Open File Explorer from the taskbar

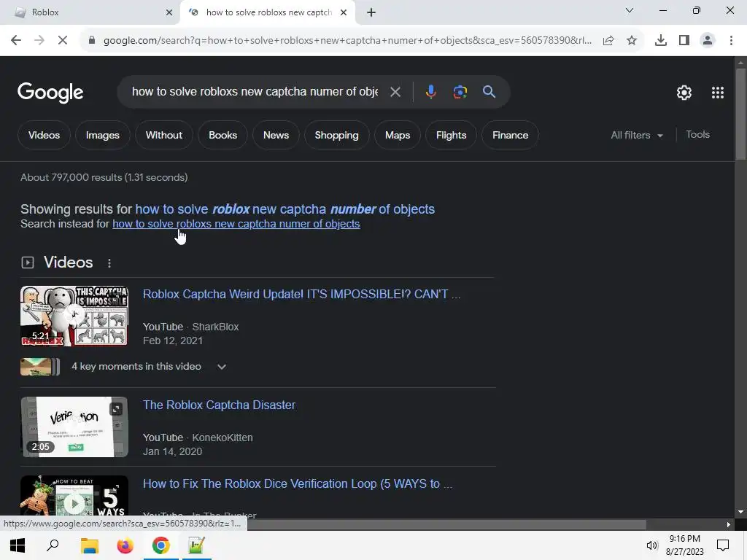tap(89, 545)
